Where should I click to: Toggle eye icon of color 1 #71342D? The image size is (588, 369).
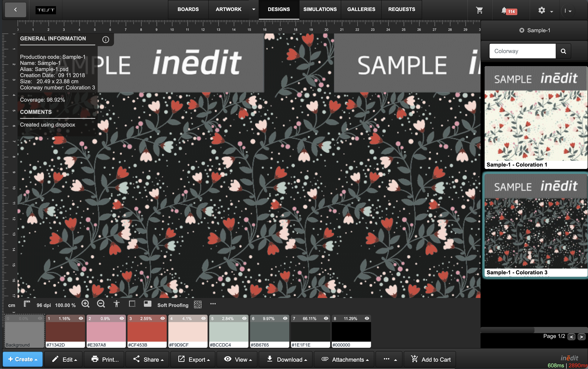[x=81, y=318]
